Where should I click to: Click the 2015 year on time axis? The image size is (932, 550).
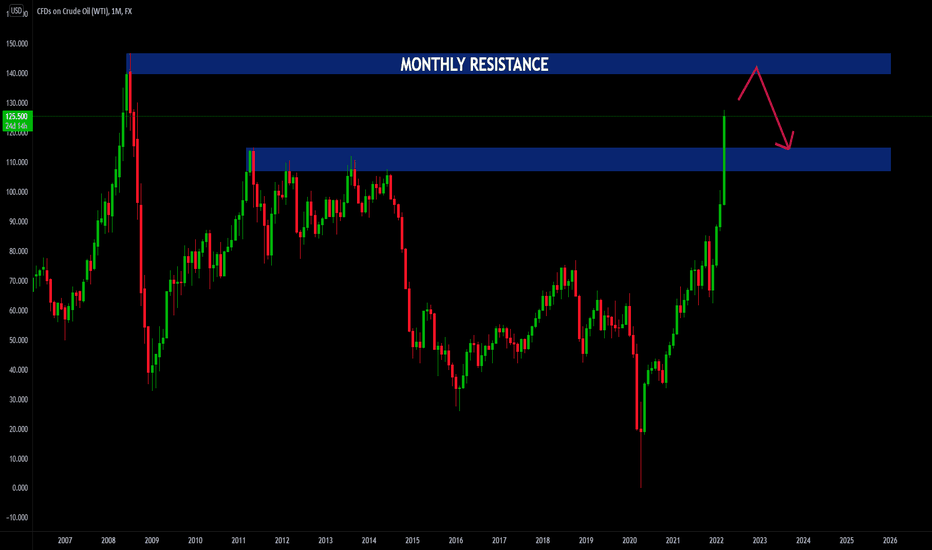tap(413, 540)
